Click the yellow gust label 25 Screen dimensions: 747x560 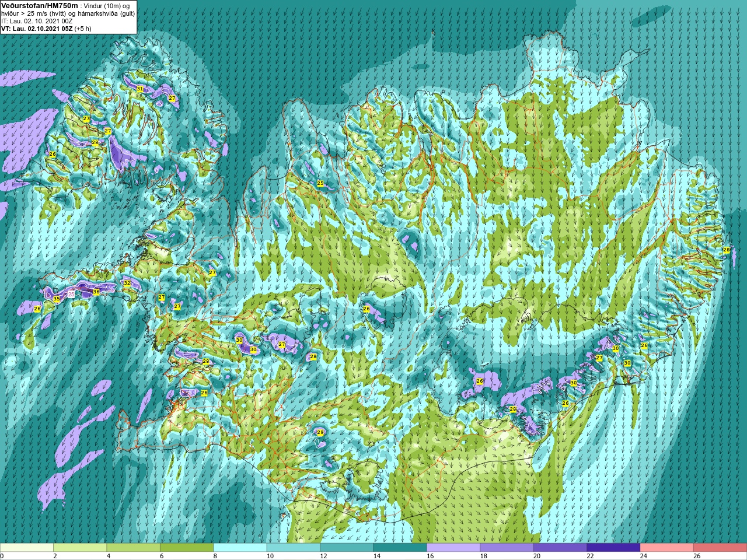tap(320, 183)
